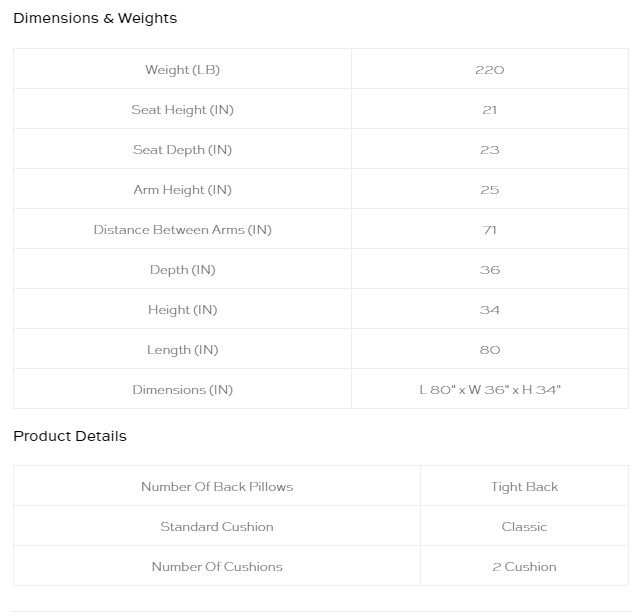Screen dimensions: 638x616
Task: Click the overall dimensions L 80" x W 36" text
Action: point(468,390)
